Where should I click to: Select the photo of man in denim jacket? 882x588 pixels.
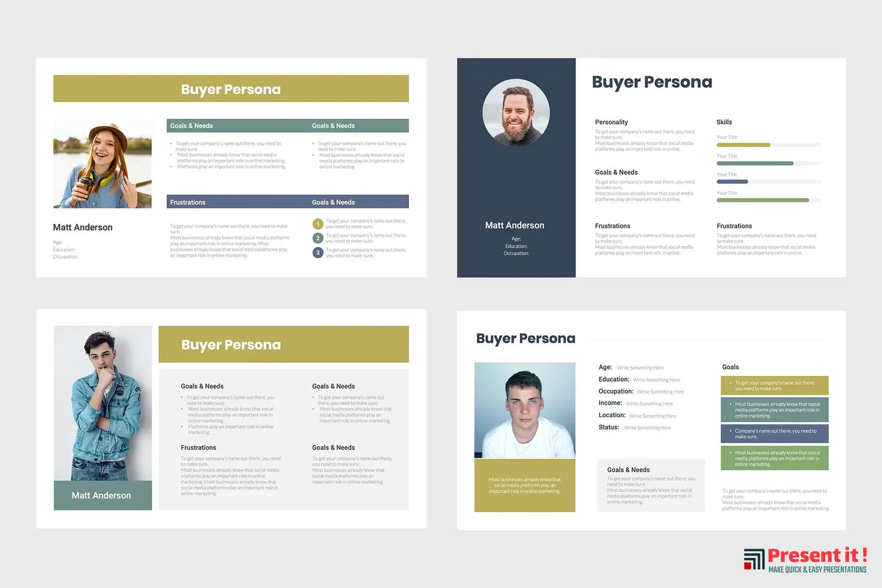103,403
